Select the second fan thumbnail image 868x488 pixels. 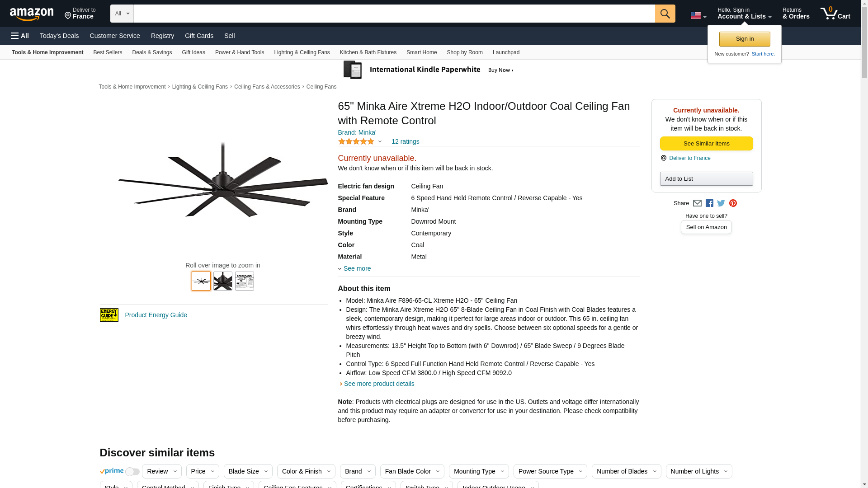223,281
